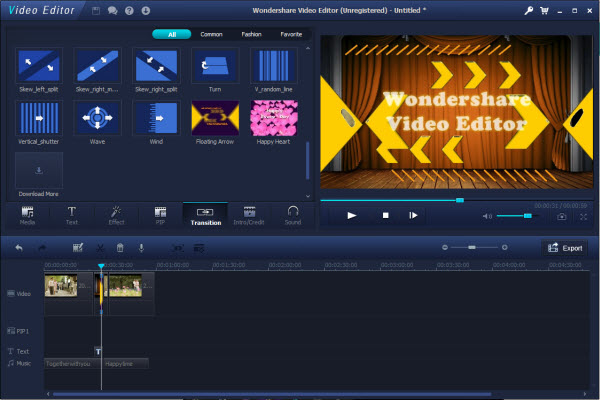Delete selected clip with trash icon
The image size is (600, 400).
(120, 248)
